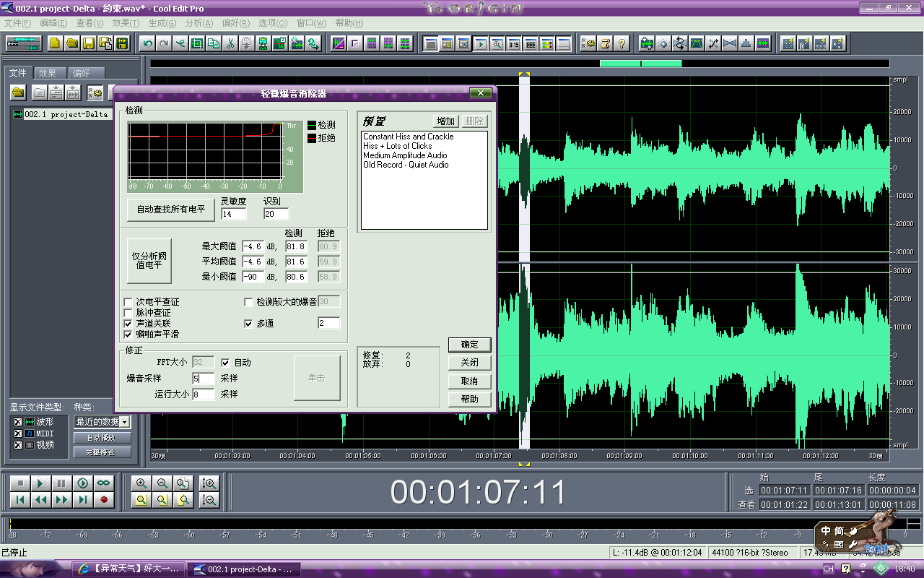Switch to the 偏好 tab in left panel
Viewport: 924px width, 578px height.
82,73
